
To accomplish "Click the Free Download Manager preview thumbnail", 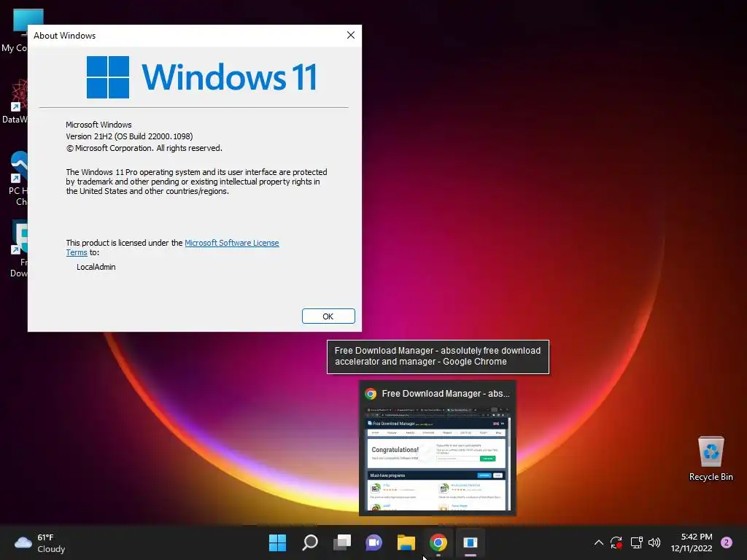I will 438,458.
